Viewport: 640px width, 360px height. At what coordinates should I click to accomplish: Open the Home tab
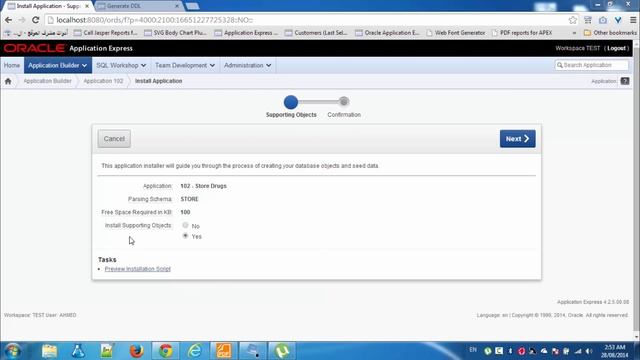coord(12,65)
